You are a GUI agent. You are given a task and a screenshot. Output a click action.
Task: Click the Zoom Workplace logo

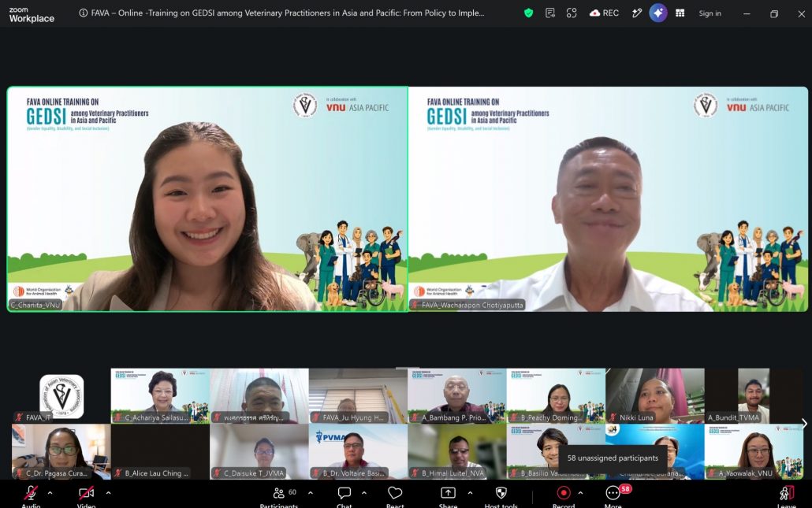coord(31,14)
